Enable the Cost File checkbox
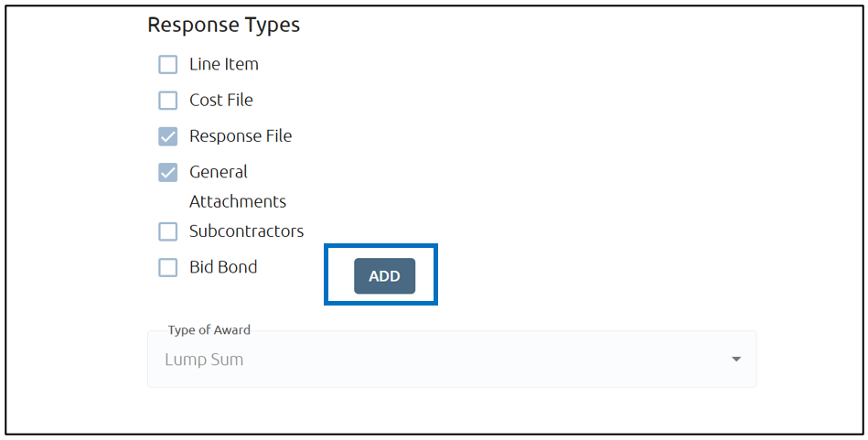Screen dimensions: 868x440 [x=167, y=101]
